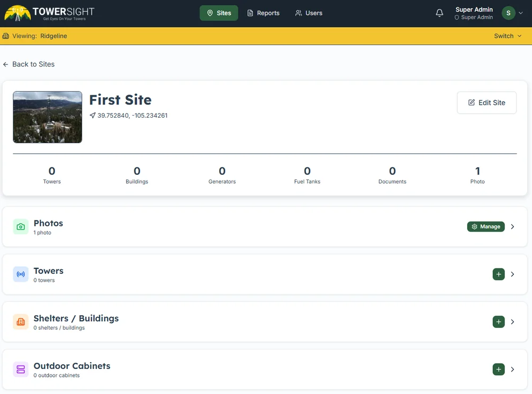Click the Super Admin name label
The height and width of the screenshot is (394, 532).
tap(474, 10)
